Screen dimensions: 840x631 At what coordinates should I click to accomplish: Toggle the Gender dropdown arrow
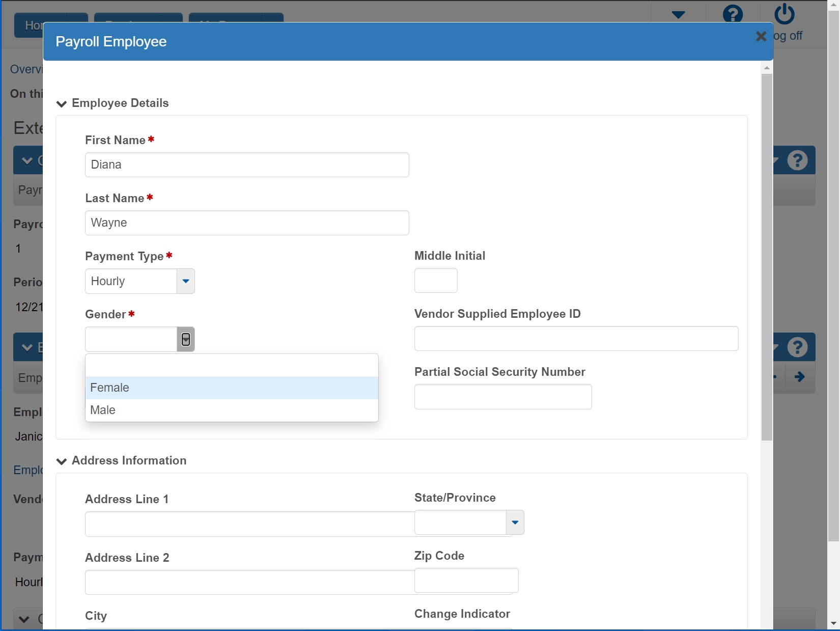coord(186,339)
